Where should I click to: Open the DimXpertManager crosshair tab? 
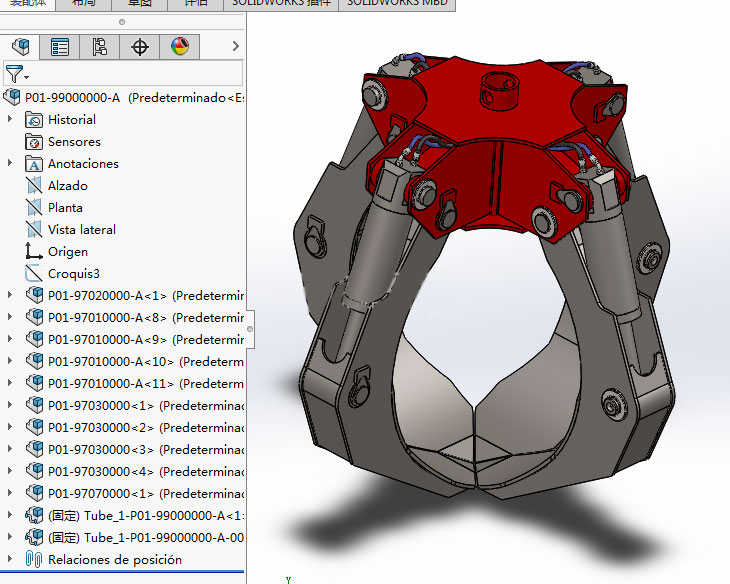(140, 47)
